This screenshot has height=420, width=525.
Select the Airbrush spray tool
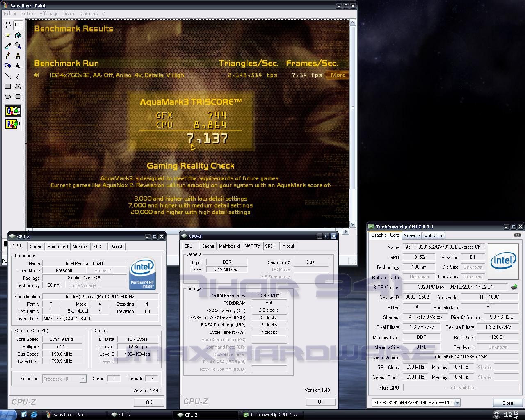7,66
